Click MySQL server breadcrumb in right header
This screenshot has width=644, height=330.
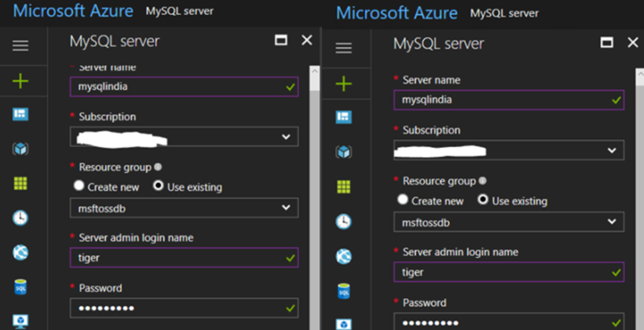click(x=504, y=13)
